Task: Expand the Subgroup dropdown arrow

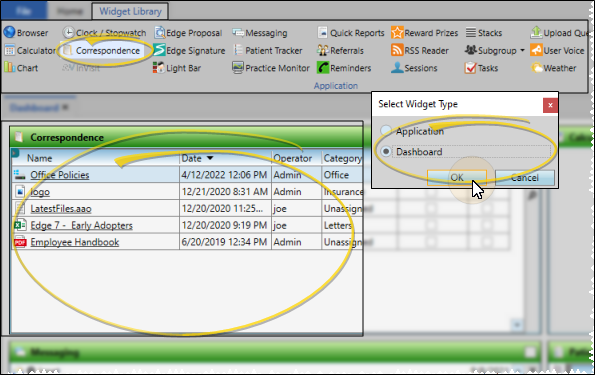Action: pyautogui.click(x=522, y=50)
